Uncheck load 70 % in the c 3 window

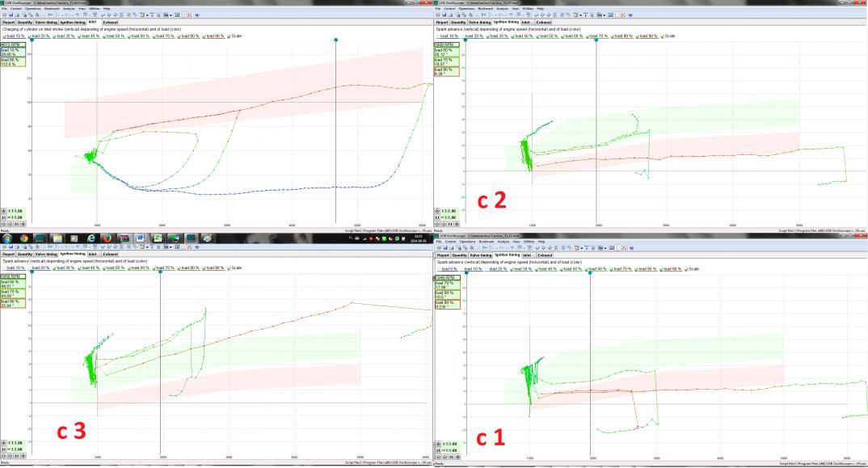pos(164,268)
